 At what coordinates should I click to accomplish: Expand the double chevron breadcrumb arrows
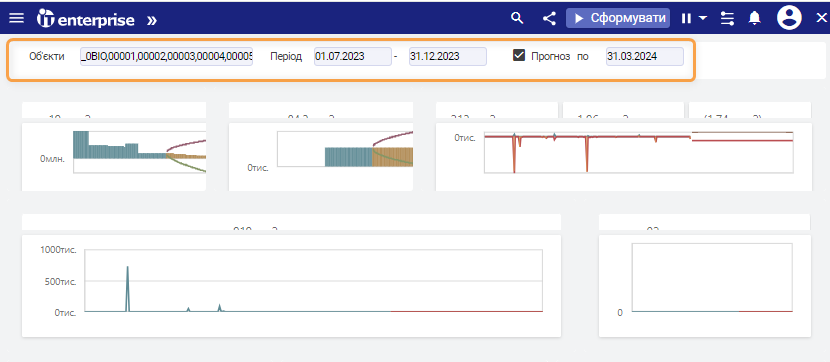(152, 20)
